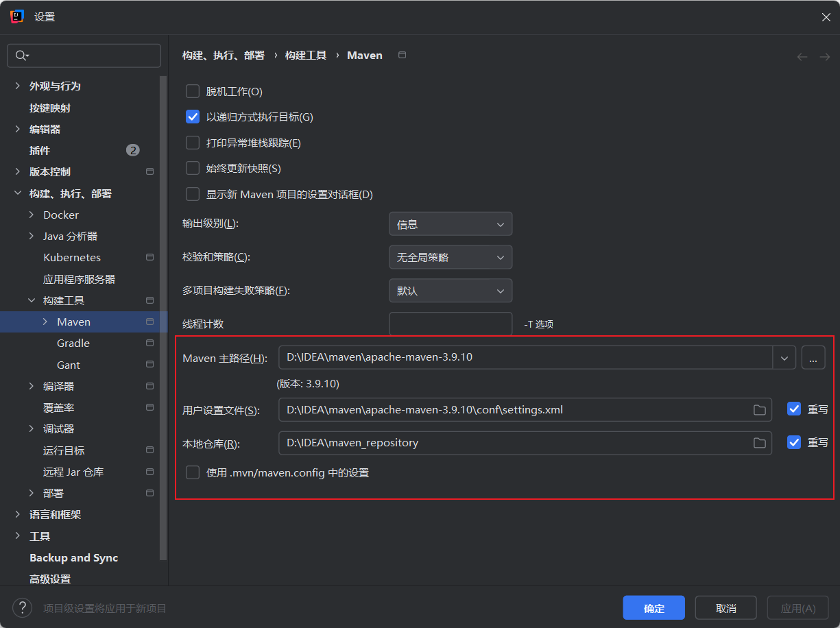Click the 应用(A) button

pos(798,608)
